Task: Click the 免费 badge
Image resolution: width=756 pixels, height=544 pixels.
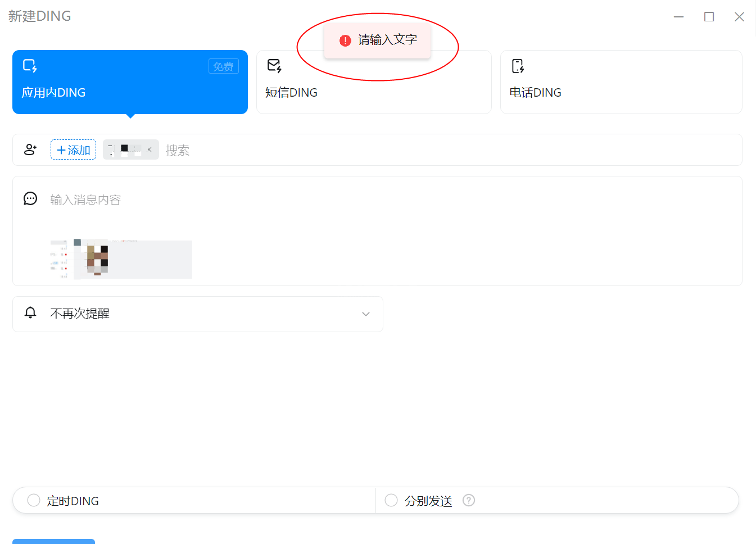Action: 224,66
